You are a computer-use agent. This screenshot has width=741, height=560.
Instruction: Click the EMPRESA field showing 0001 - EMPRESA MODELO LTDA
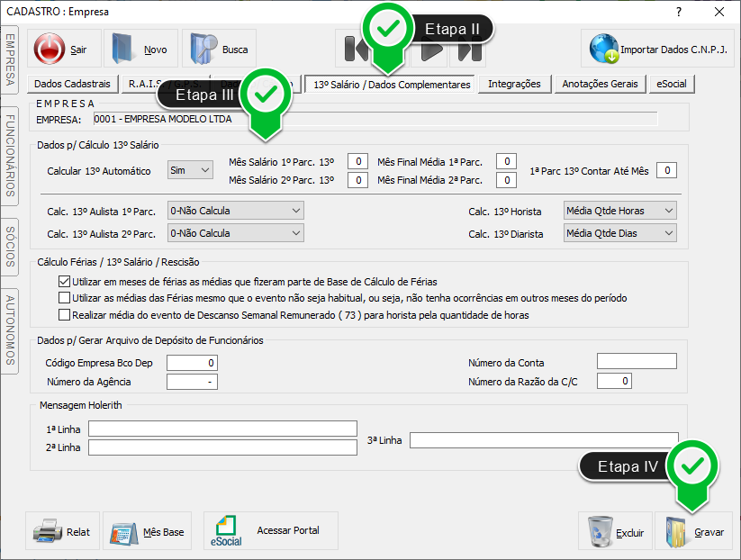(375, 119)
